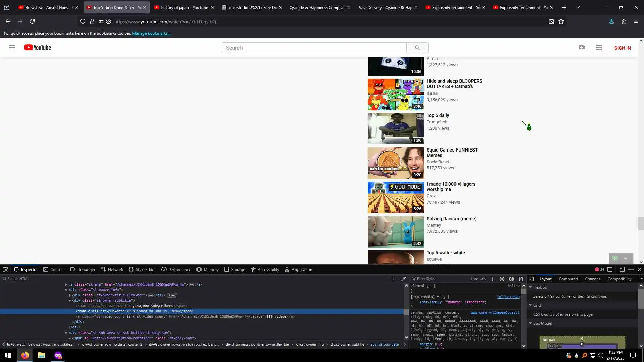Image resolution: width=644 pixels, height=362 pixels.
Task: Click the SIGN IN button
Action: [x=622, y=48]
